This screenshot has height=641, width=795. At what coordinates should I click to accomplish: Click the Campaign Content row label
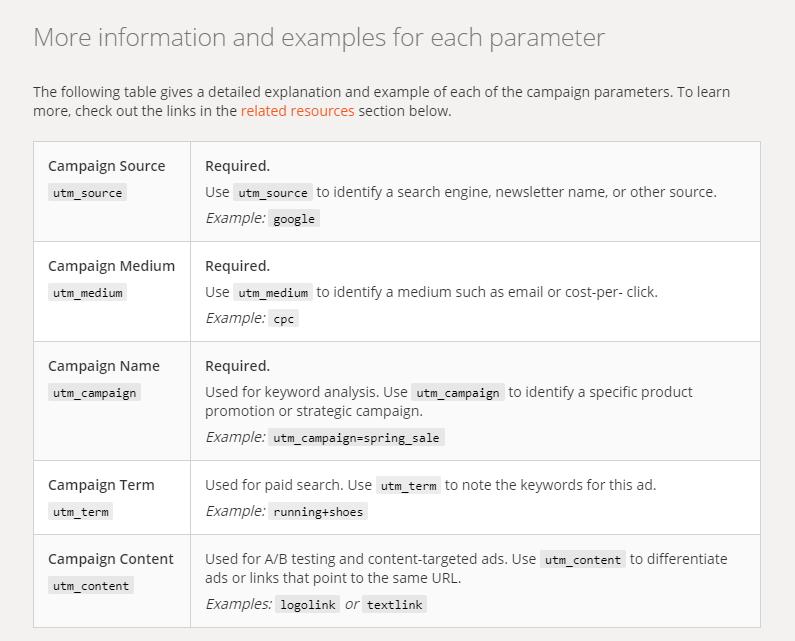pos(111,559)
